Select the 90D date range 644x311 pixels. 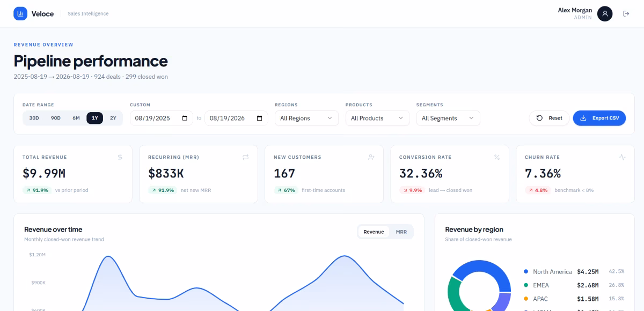click(x=56, y=118)
